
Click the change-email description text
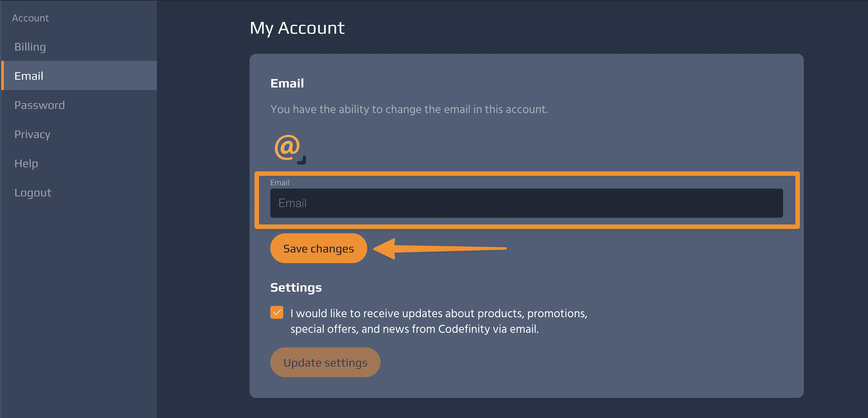[409, 110]
